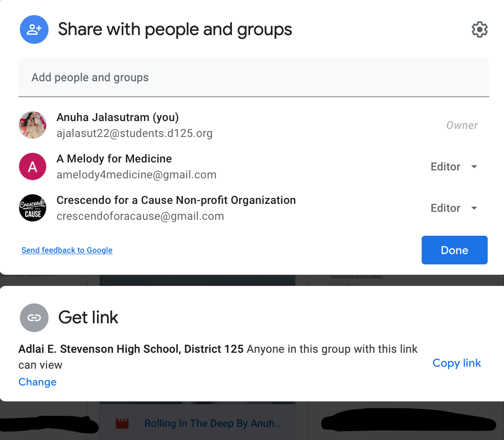Select the Rolling In The Deep file name
Screen dimensions: 504x440
point(212,423)
